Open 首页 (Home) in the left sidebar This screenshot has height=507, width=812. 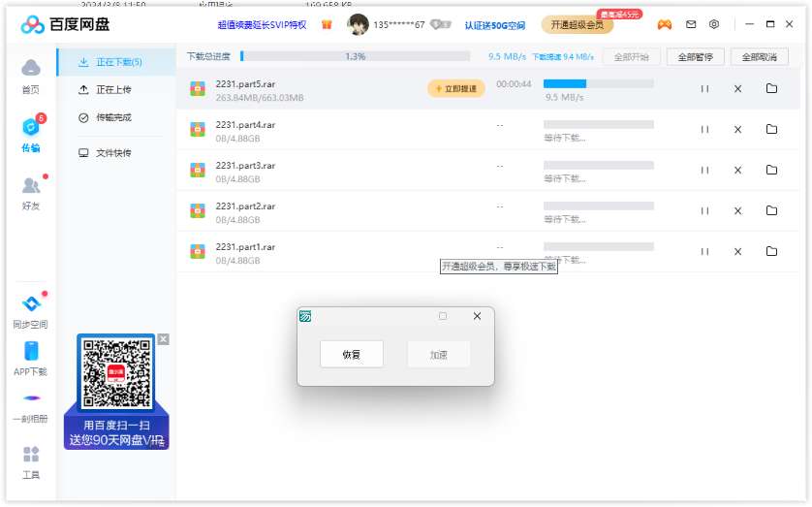click(31, 75)
